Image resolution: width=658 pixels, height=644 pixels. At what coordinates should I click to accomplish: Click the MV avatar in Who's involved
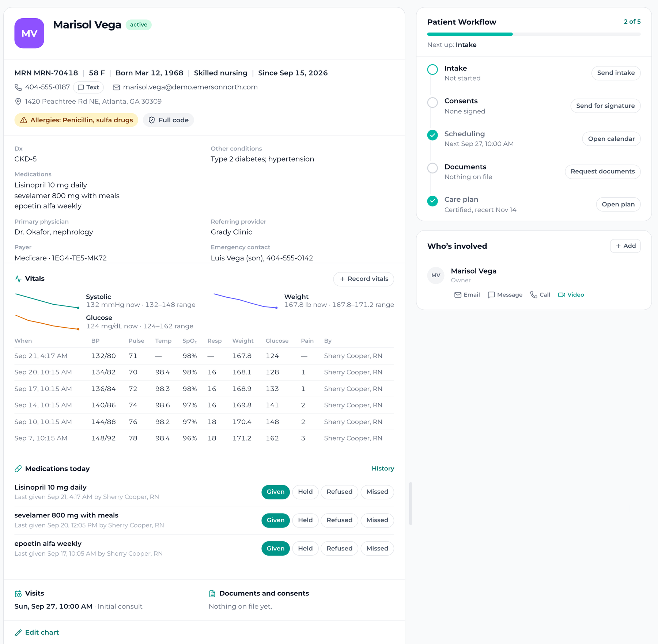436,275
